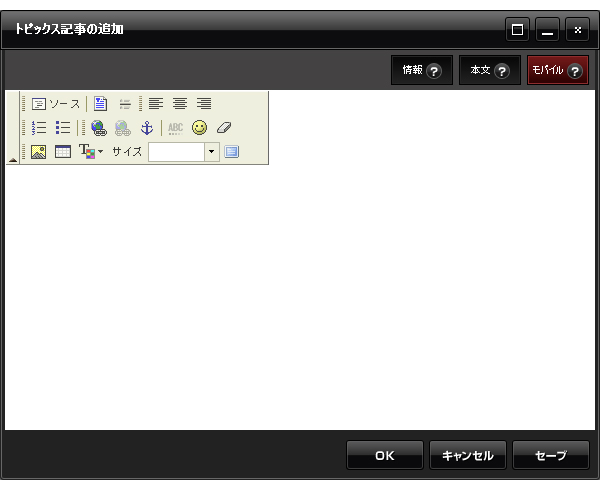The width and height of the screenshot is (600, 500).
Task: Collapse the editor toolbar with triangle handle
Action: (13, 160)
